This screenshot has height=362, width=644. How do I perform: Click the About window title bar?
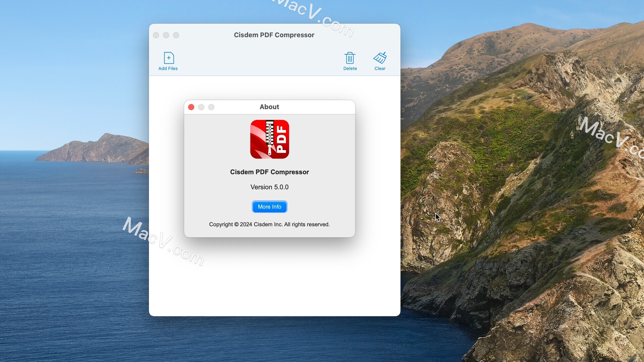(269, 107)
